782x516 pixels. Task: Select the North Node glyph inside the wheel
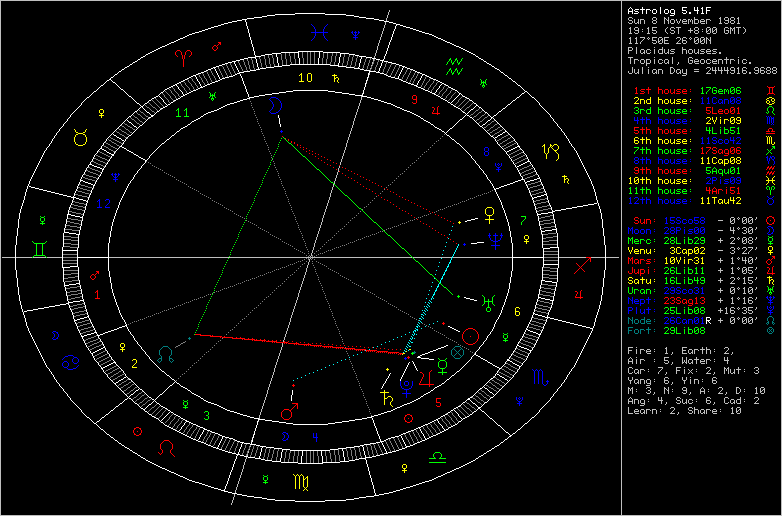(165, 352)
